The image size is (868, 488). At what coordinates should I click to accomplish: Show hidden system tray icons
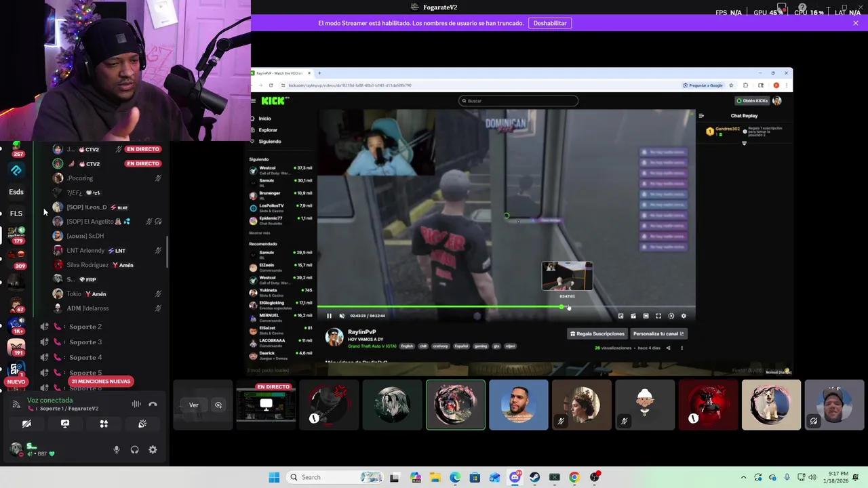(x=743, y=477)
